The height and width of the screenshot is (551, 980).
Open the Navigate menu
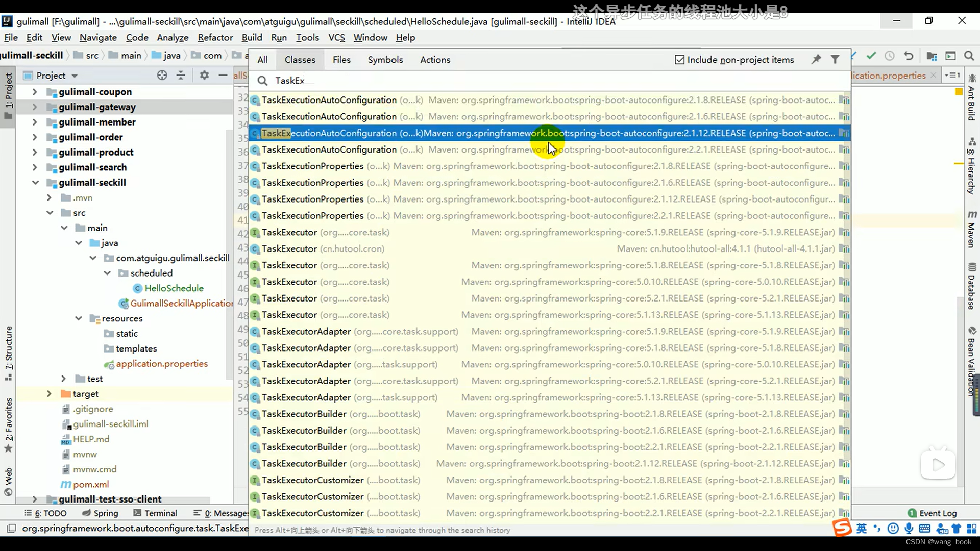click(98, 37)
